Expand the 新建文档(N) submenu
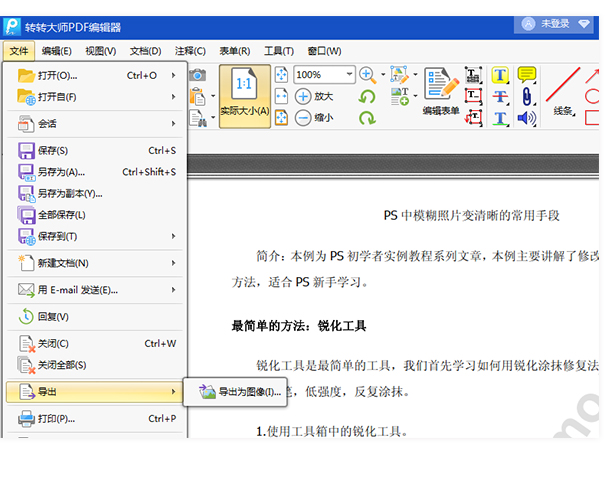Screen dimensions: 605x480 [x=95, y=263]
